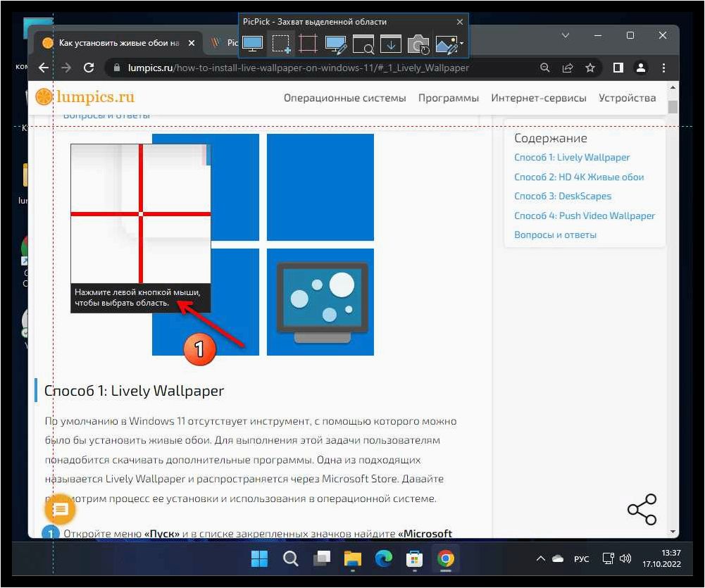Image resolution: width=705 pixels, height=588 pixels.
Task: Open Chrome three-dot menu
Action: [x=663, y=68]
